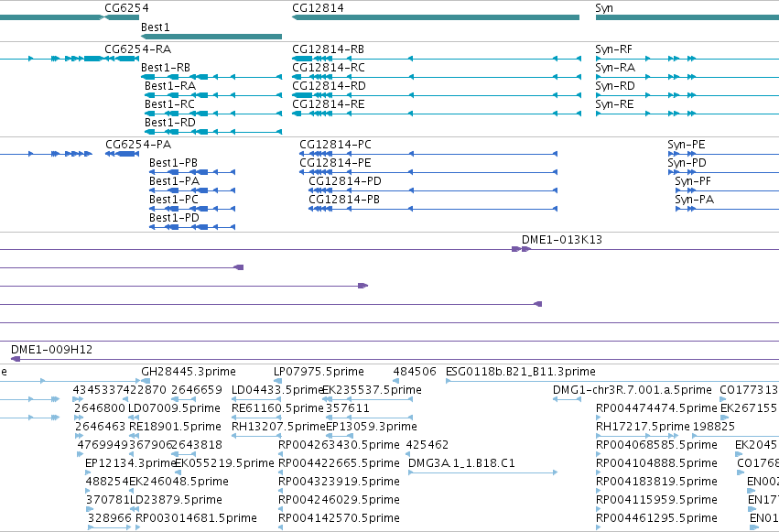Select EST EK246048.5prime
This screenshot has width=779, height=532.
coord(179,482)
